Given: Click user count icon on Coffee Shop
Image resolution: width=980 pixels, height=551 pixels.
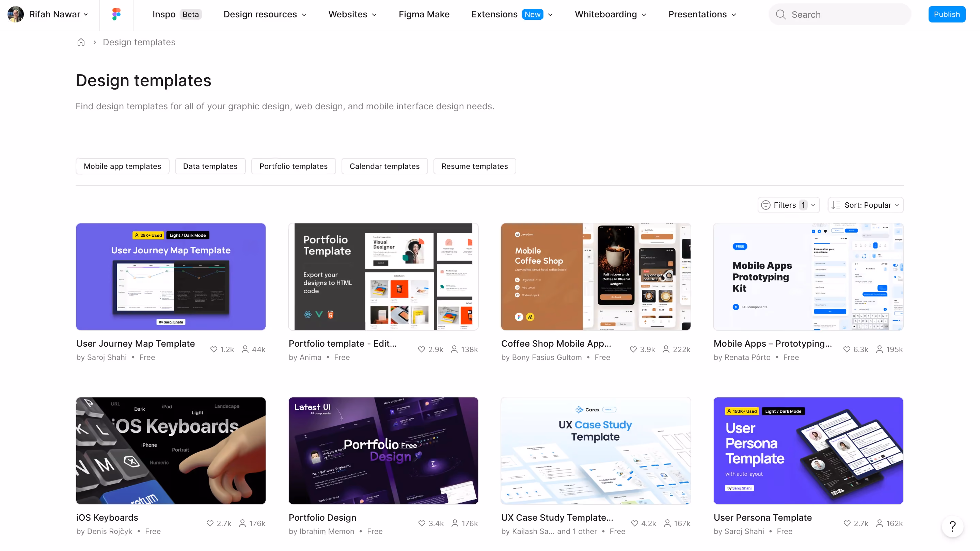Looking at the screenshot, I should point(666,349).
